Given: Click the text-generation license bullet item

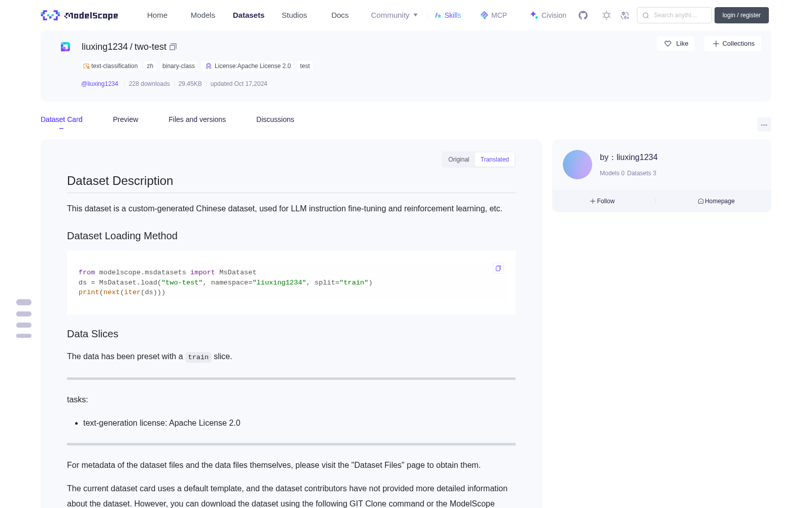Looking at the screenshot, I should click(162, 423).
